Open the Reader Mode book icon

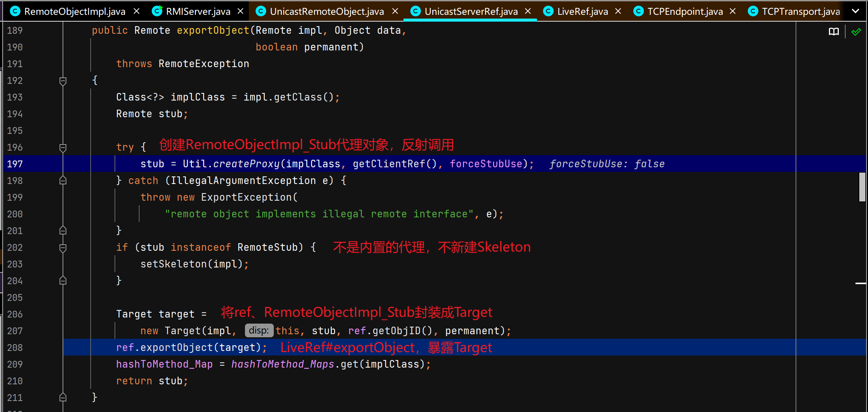[x=833, y=31]
